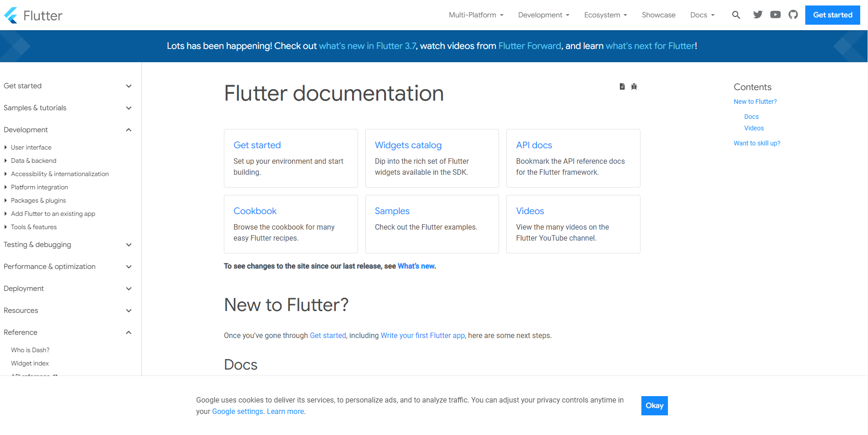Open the Docs dropdown in top nav

pyautogui.click(x=702, y=15)
